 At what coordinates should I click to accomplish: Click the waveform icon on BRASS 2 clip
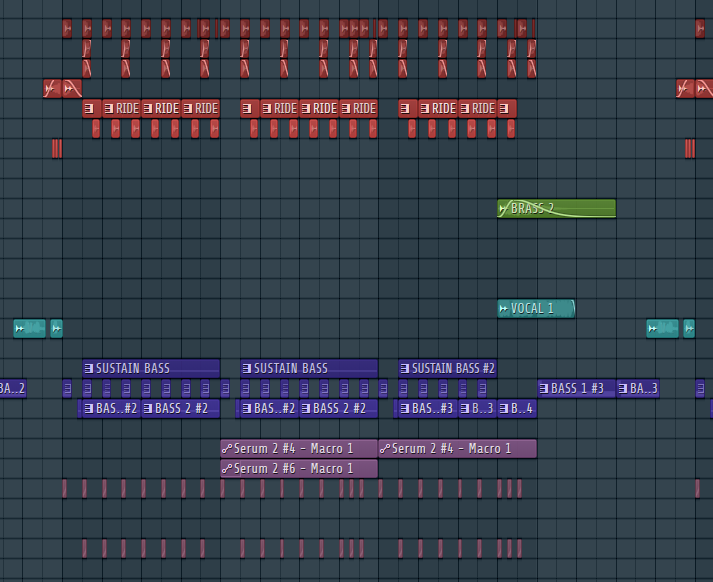point(504,209)
